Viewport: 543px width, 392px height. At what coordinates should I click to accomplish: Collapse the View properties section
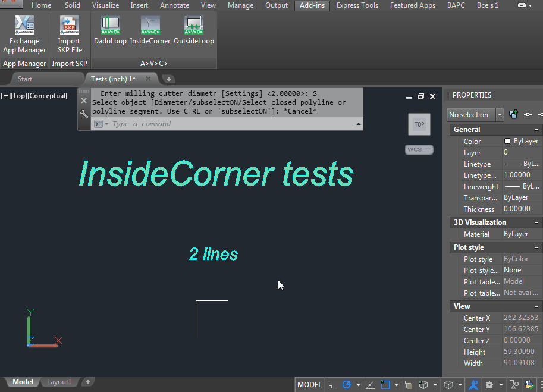point(536,306)
